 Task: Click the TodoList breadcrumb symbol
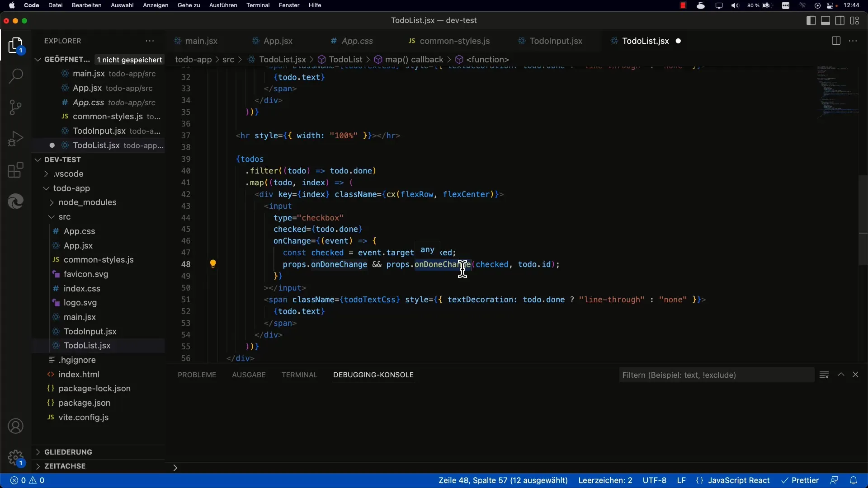pos(340,60)
